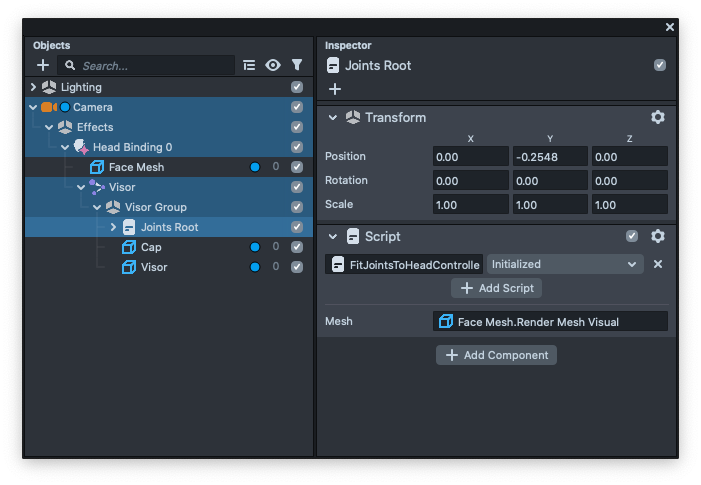This screenshot has height=485, width=701.
Task: Expand the Lighting tree item
Action: pyautogui.click(x=33, y=87)
